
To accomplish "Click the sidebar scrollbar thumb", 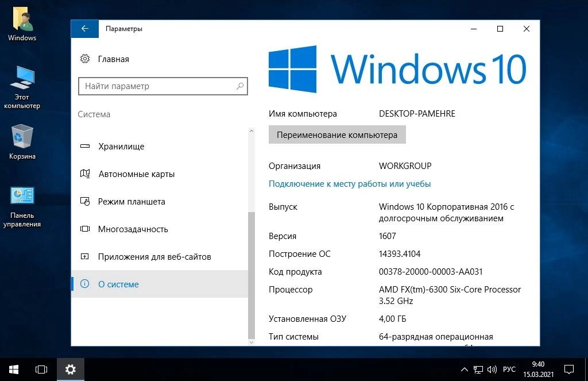I will 252,275.
